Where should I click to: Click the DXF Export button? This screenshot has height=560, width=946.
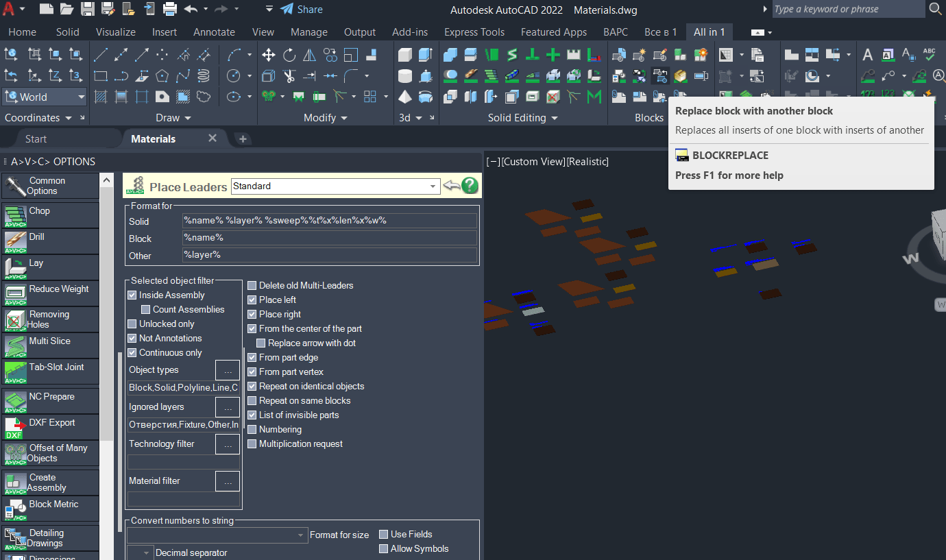(51, 427)
